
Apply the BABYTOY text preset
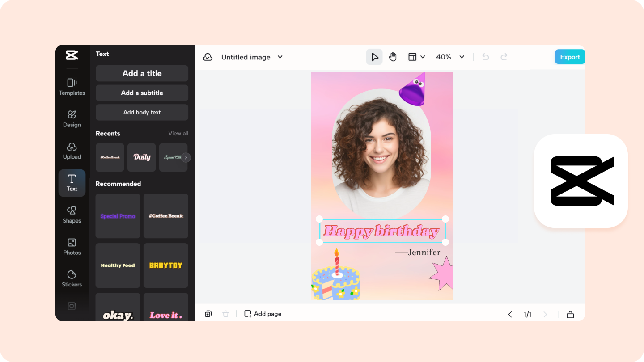(x=166, y=265)
